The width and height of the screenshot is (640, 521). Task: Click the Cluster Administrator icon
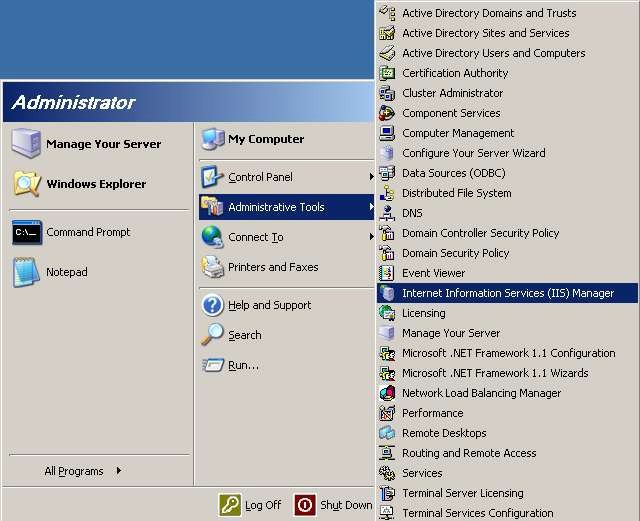387,93
